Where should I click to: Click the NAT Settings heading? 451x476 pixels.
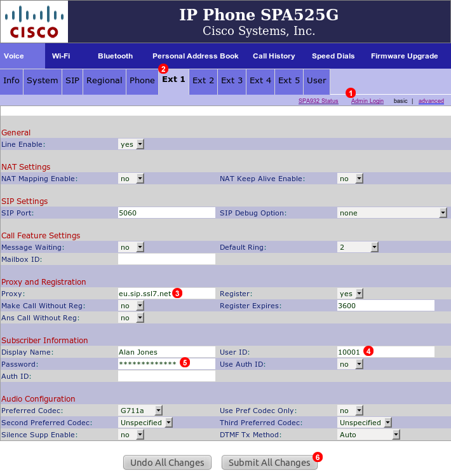[x=26, y=167]
